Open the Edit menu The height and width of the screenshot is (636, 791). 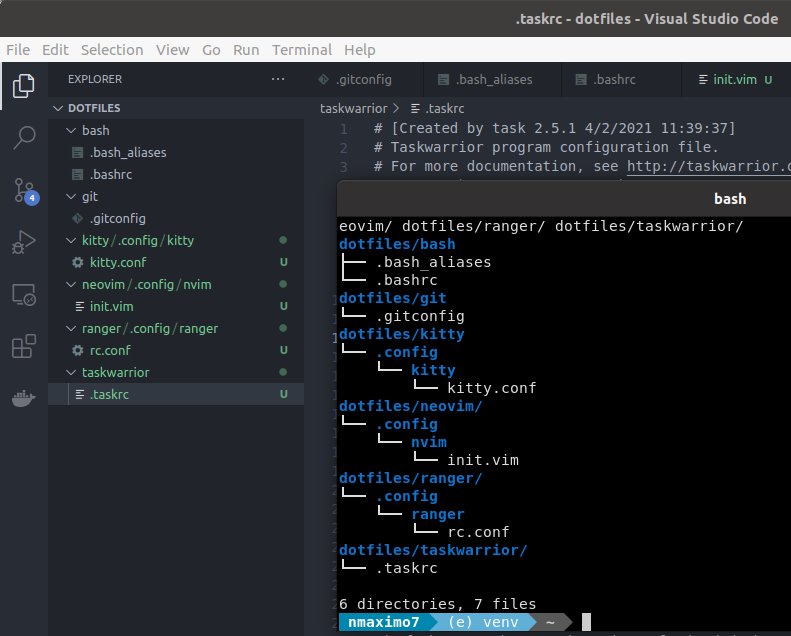point(55,50)
